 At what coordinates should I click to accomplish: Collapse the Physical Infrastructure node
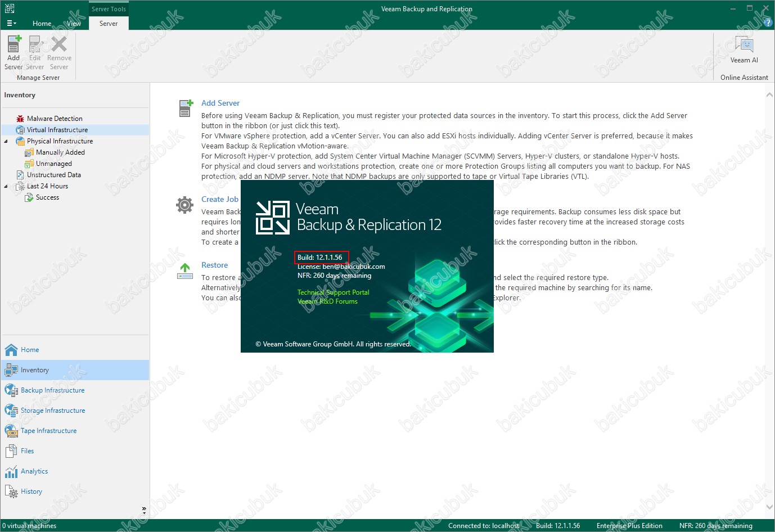[6, 141]
